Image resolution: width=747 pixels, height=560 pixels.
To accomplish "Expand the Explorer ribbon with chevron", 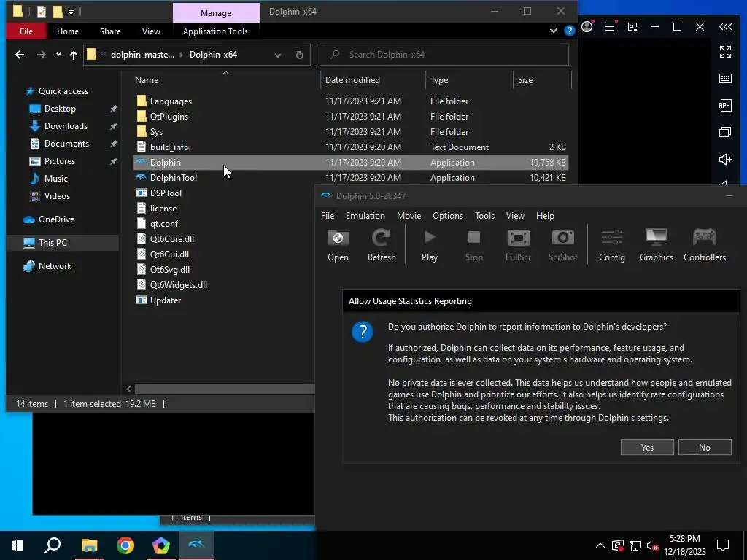I will [553, 31].
